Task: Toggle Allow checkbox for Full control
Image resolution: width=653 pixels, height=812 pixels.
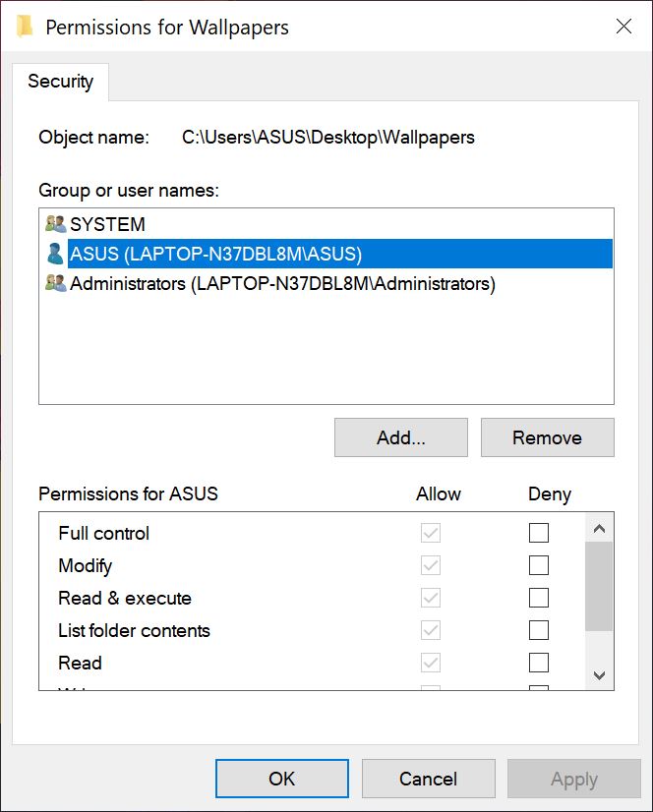Action: point(431,533)
